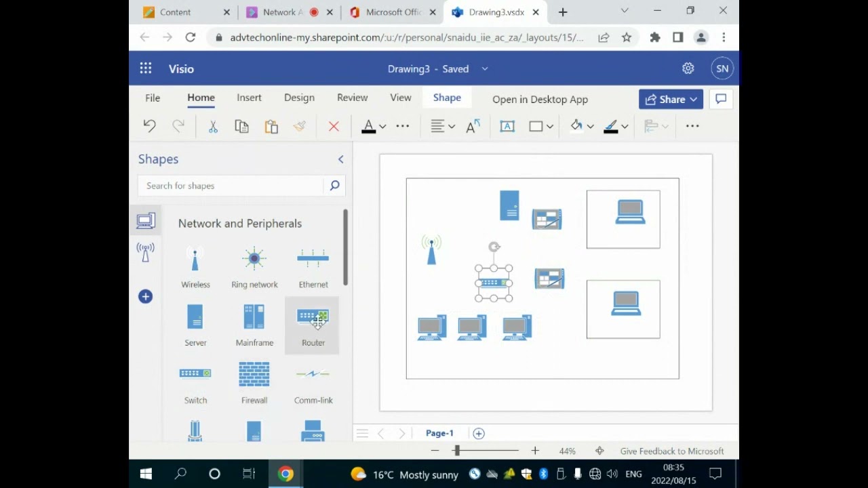The height and width of the screenshot is (488, 868).
Task: Select the Comm-link shape
Action: [313, 383]
